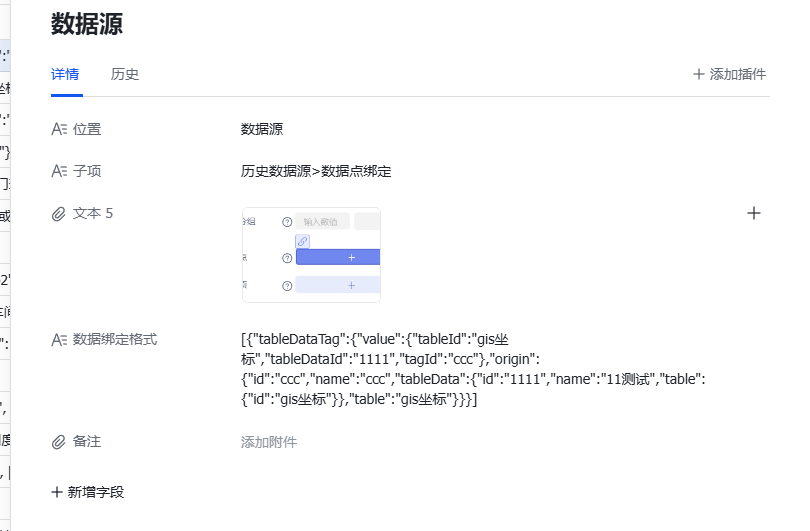This screenshot has height=531, width=810.
Task: Click 添加附件 in the 备注 row
Action: pos(269,442)
